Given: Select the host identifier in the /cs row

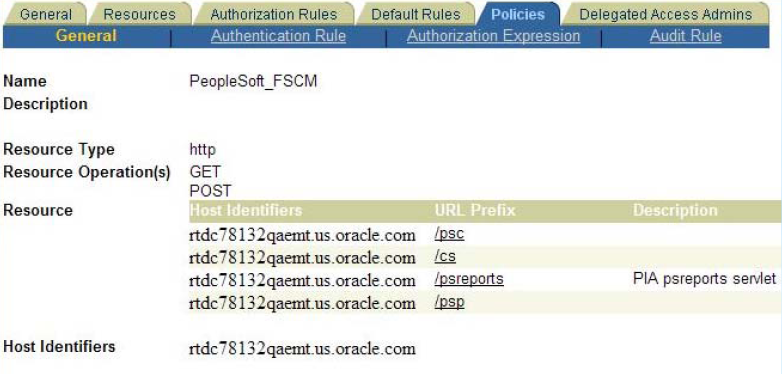Looking at the screenshot, I should (302, 257).
